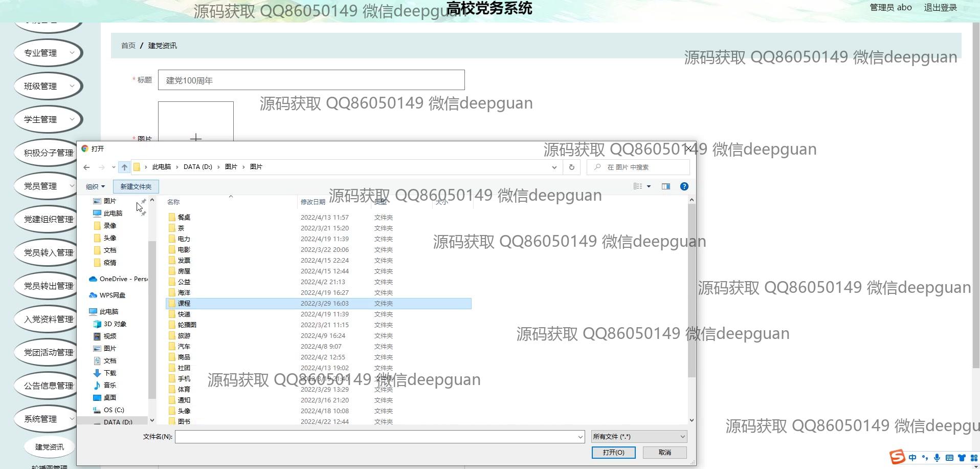Viewport: 980px width, 469px height.
Task: Click 新建文件夹 button
Action: pyautogui.click(x=136, y=187)
